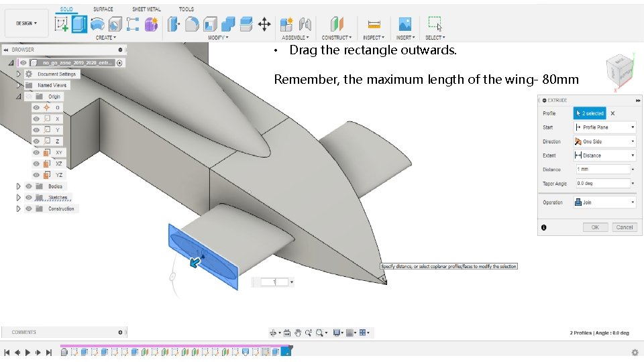Collapse the Origin folder
This screenshot has width=644, height=362.
point(19,97)
